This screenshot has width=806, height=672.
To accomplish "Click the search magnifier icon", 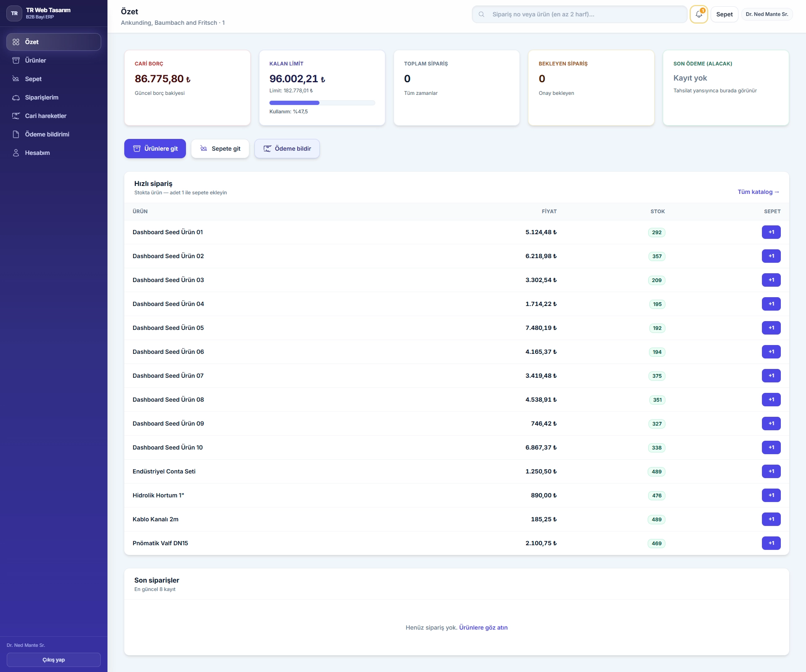I will tap(482, 14).
